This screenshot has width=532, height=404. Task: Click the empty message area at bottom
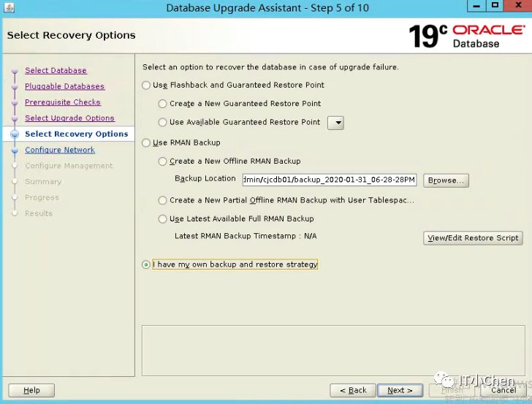click(333, 351)
